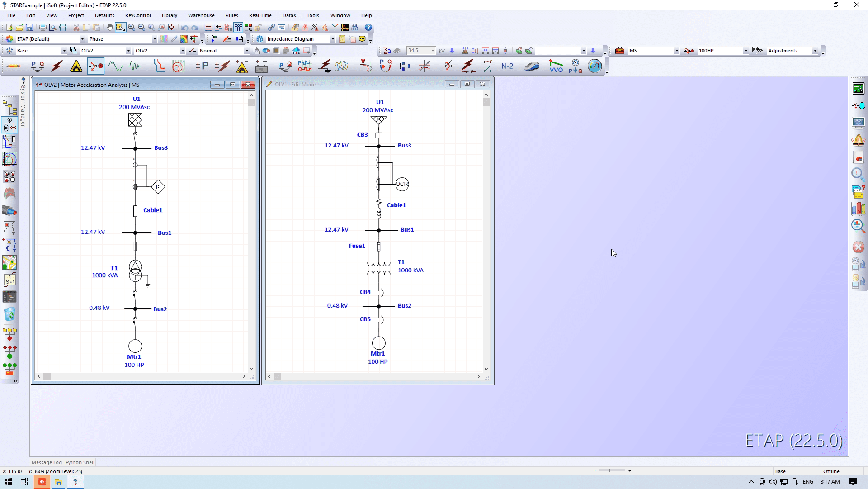The width and height of the screenshot is (868, 489).
Task: Click the N-2 contingency analysis icon
Action: coord(507,66)
